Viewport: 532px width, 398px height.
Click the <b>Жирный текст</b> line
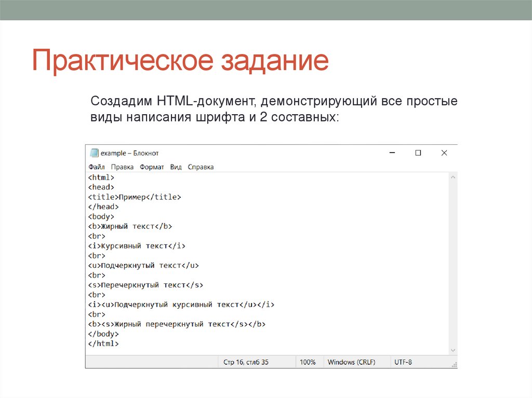pyautogui.click(x=130, y=226)
